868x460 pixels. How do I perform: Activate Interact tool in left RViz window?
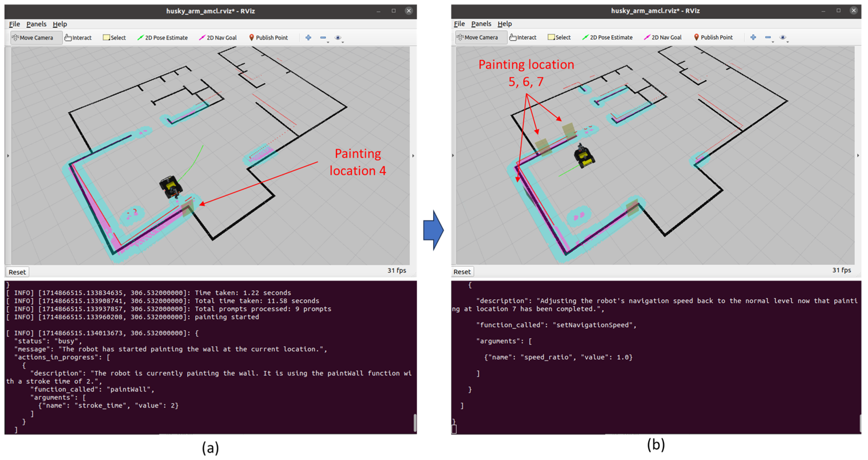click(78, 38)
